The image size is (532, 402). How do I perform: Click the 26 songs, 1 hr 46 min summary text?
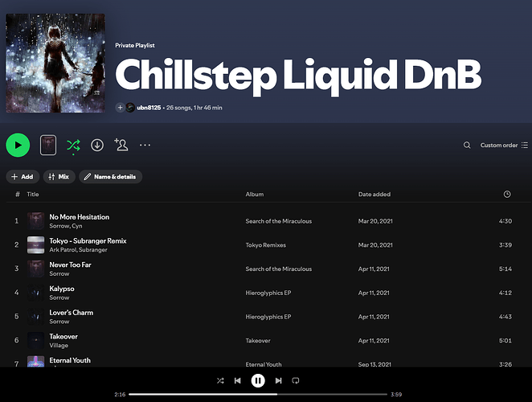click(194, 108)
